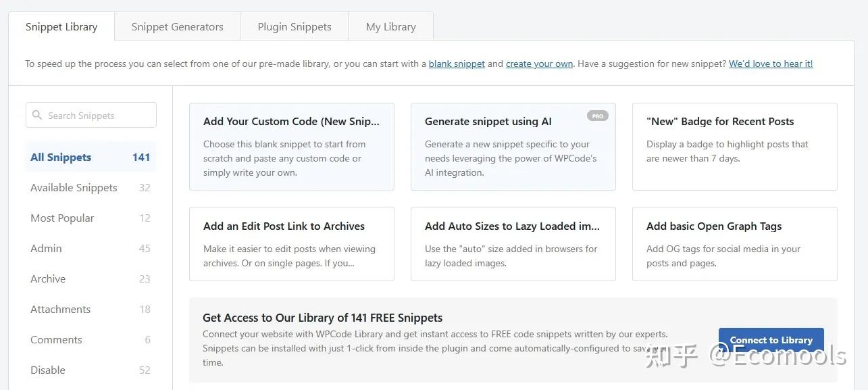Click the PRO badge on AI snippet
Image resolution: width=868 pixels, height=390 pixels.
[597, 116]
